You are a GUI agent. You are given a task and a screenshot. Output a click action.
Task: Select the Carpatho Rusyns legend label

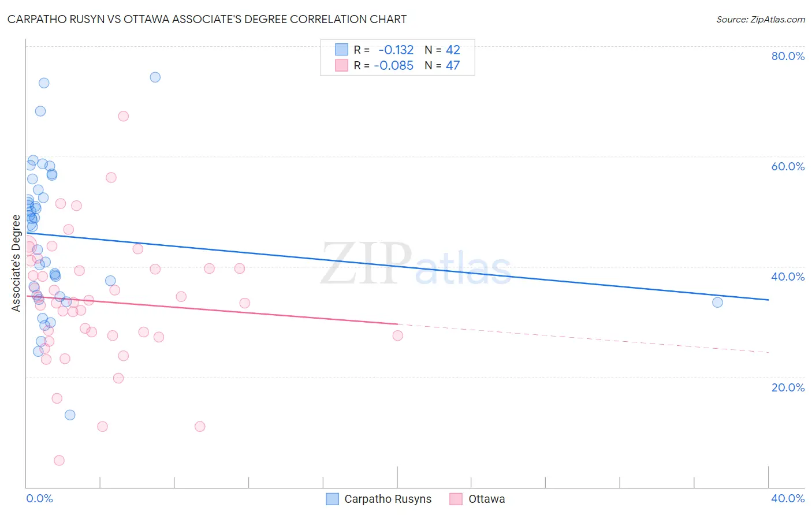(x=388, y=499)
